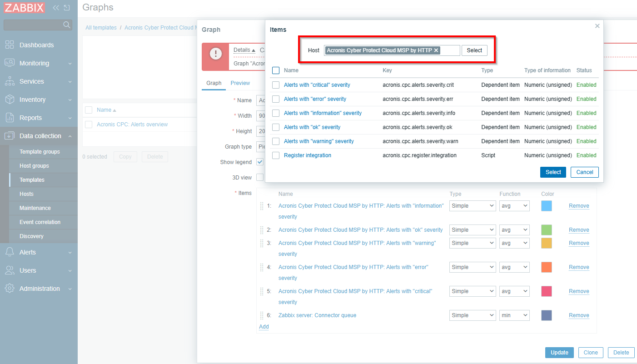Image resolution: width=637 pixels, height=364 pixels.
Task: Grab drag handle of graph item 4
Action: 262,267
